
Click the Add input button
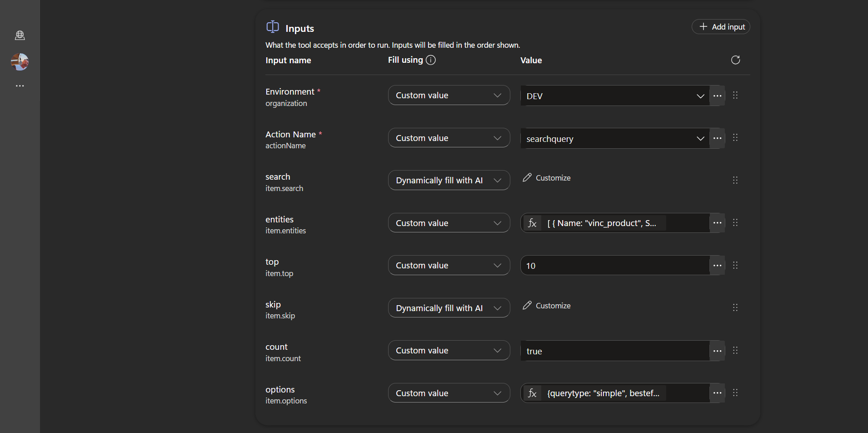point(721,27)
